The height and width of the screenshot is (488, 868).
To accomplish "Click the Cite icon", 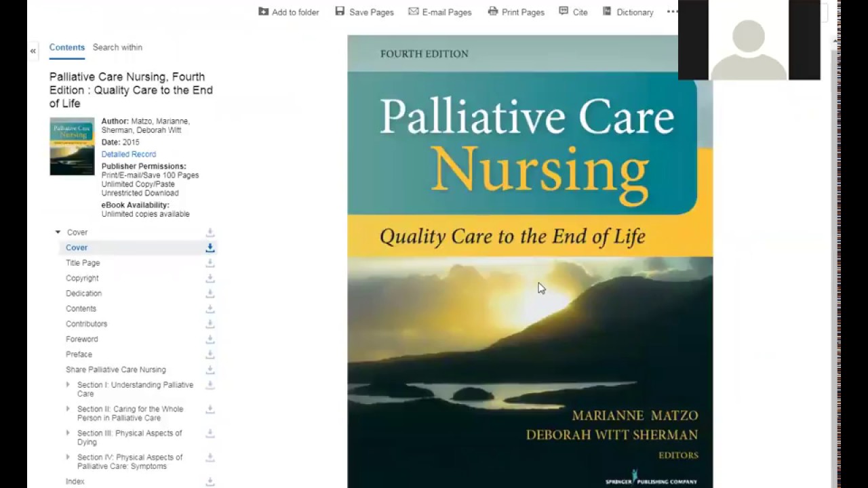I will tap(564, 12).
